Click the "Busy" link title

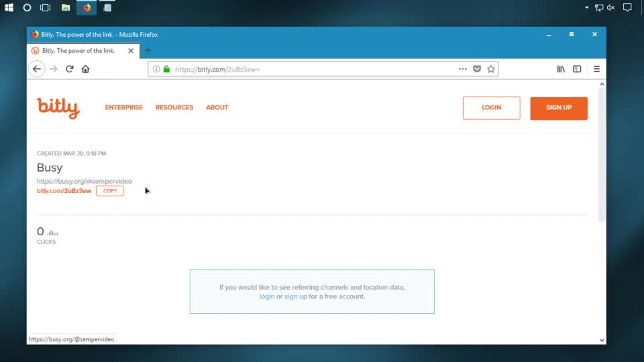click(x=50, y=168)
